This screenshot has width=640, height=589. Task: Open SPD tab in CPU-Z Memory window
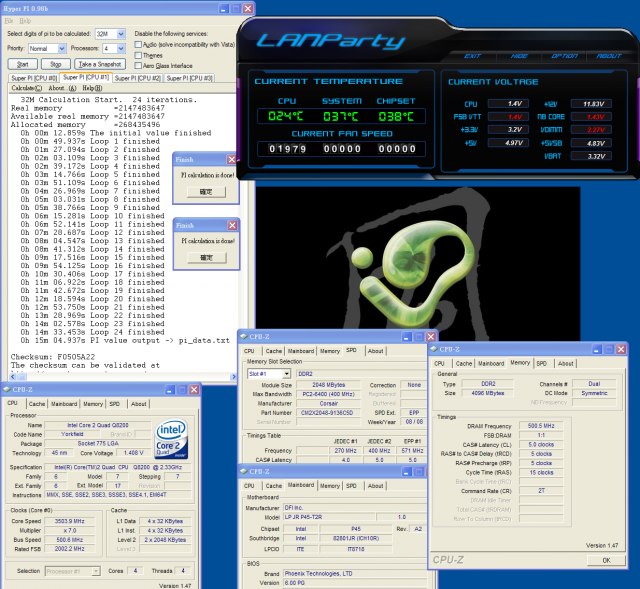click(542, 364)
